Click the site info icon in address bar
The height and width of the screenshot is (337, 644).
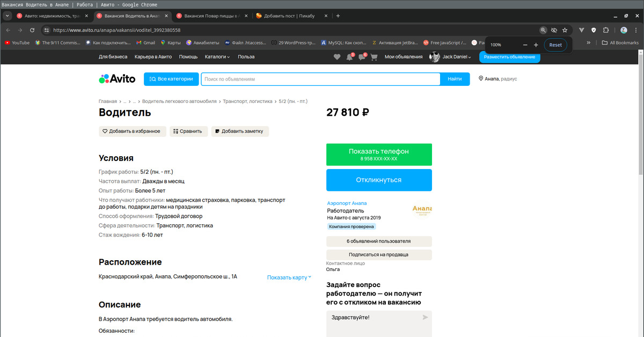coord(47,30)
